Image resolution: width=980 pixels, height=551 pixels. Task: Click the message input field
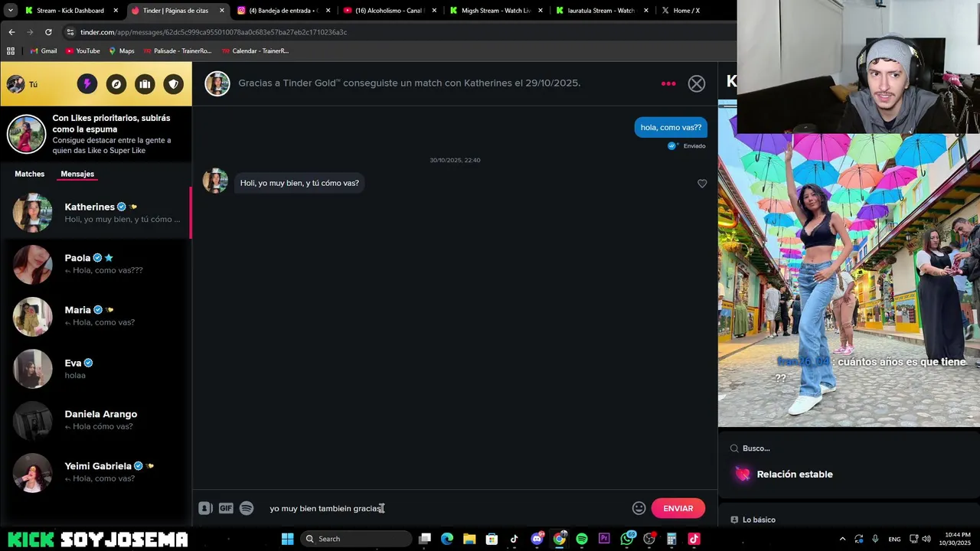(446, 508)
